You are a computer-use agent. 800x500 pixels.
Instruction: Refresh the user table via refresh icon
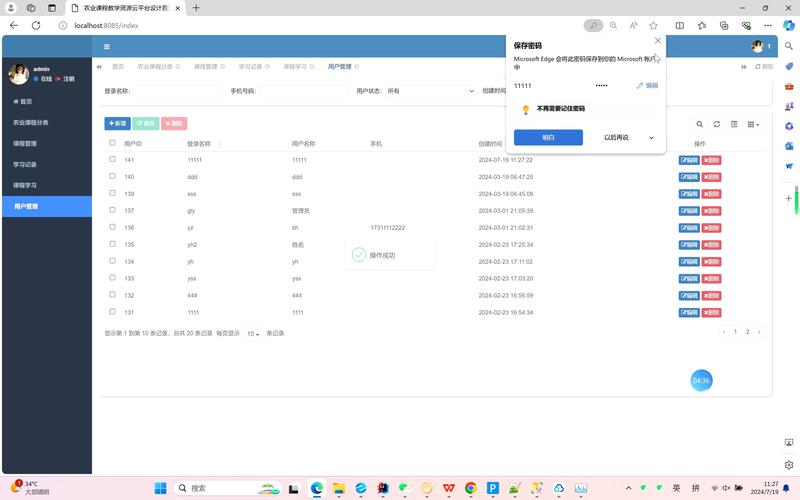pyautogui.click(x=717, y=124)
